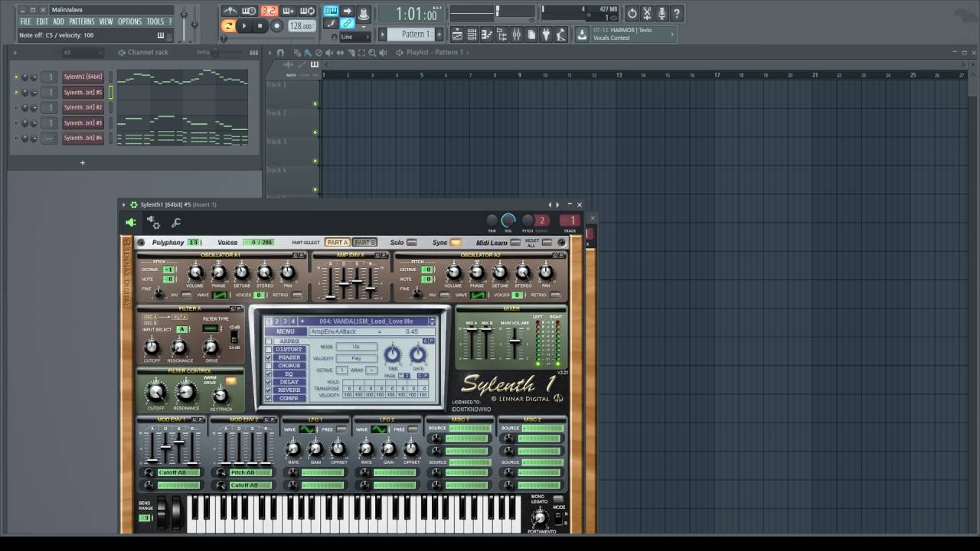Enable the CHORUS effect checkbox
This screenshot has height=551, width=980.
(x=269, y=366)
